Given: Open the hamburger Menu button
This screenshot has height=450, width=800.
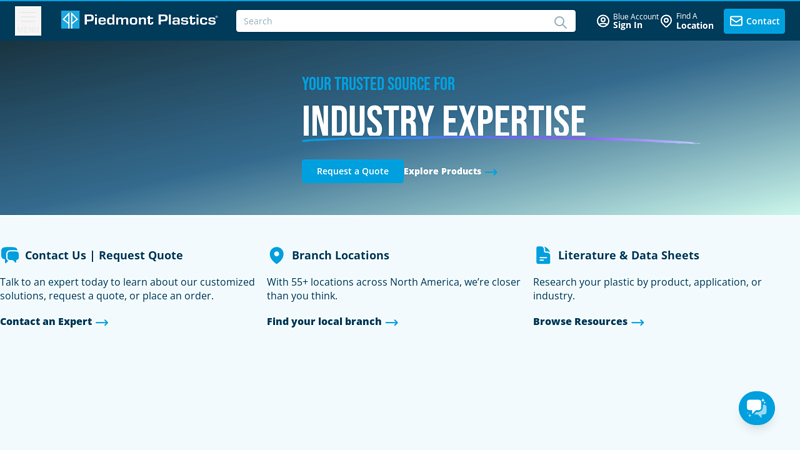Looking at the screenshot, I should (x=28, y=21).
